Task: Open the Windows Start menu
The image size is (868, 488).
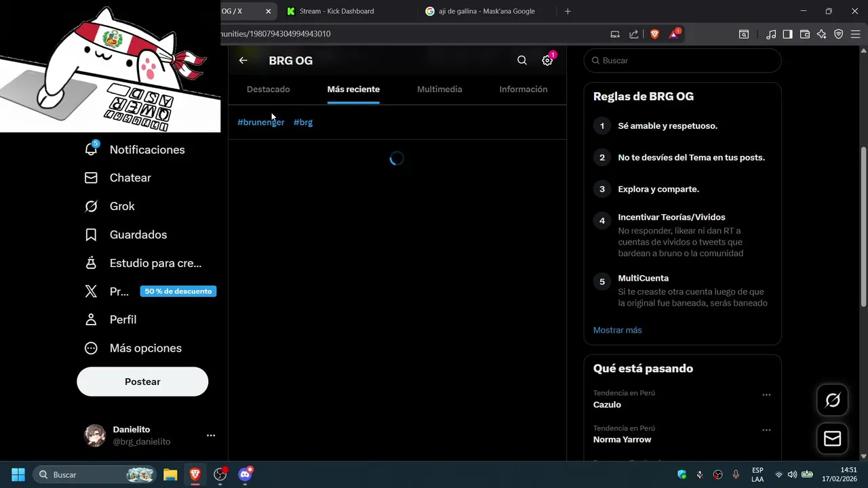Action: (18, 474)
